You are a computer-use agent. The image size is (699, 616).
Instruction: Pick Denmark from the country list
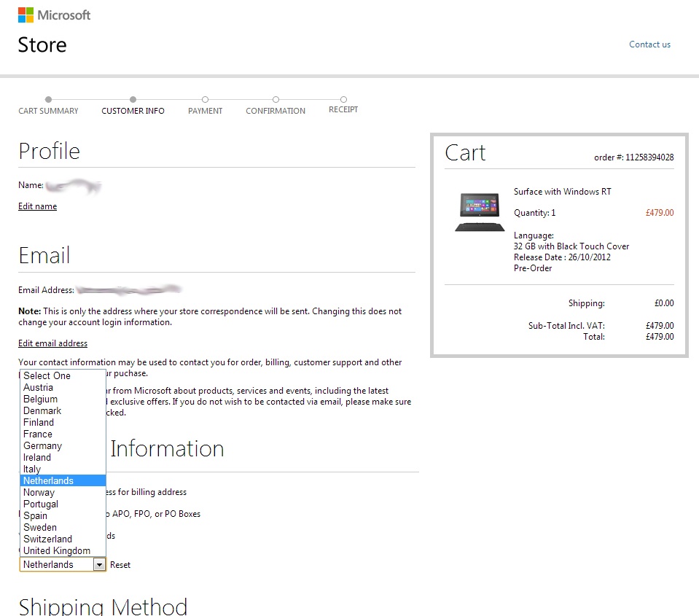[x=63, y=410]
